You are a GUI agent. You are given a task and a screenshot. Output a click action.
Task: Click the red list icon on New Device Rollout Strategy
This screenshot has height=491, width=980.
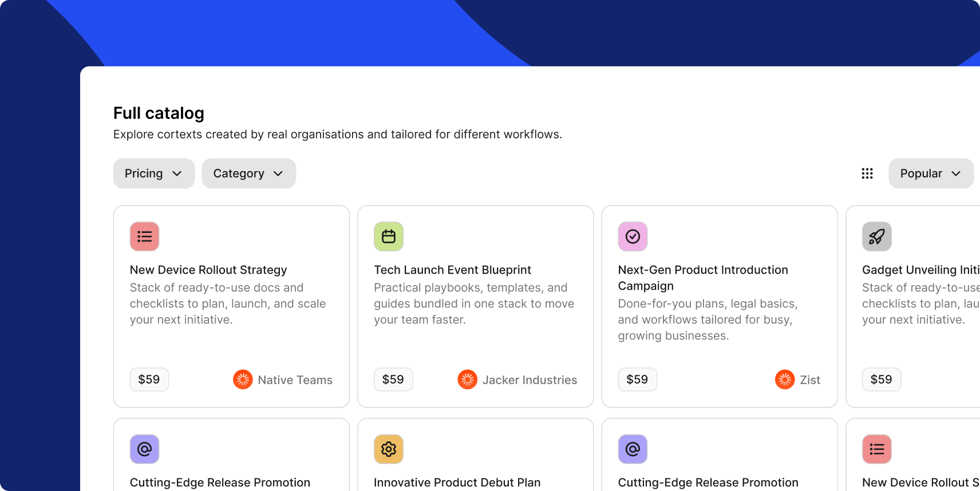(144, 236)
